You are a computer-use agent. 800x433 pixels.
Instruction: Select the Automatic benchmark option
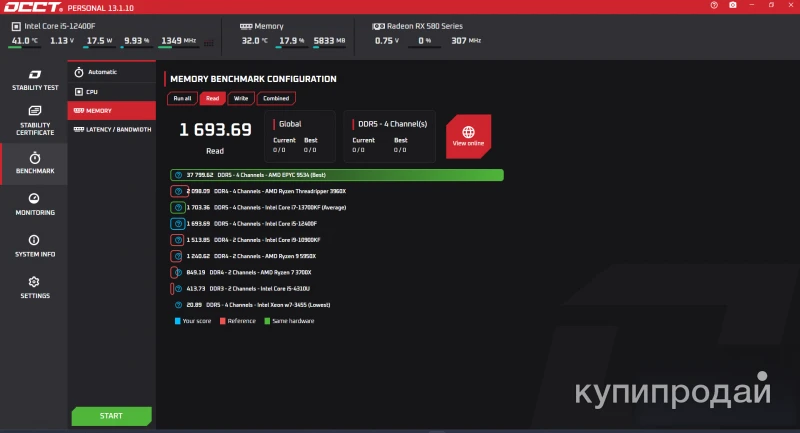(112, 72)
